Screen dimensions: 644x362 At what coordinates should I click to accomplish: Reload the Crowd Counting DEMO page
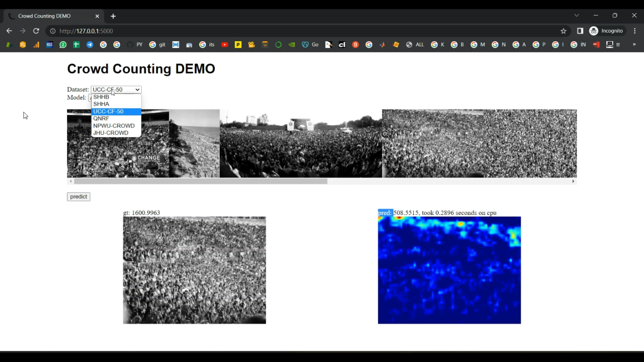pyautogui.click(x=36, y=31)
